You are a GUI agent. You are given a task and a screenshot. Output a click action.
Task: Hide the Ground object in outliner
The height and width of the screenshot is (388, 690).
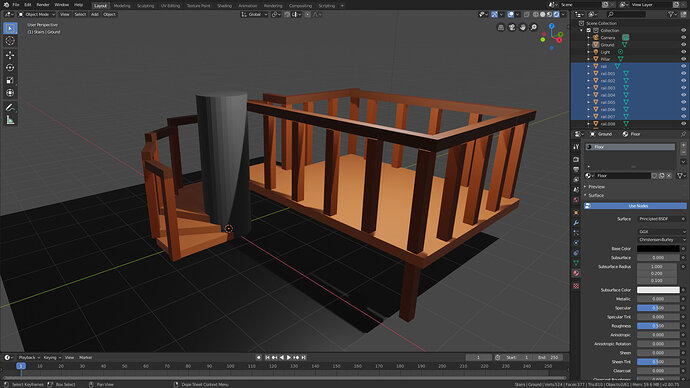tap(683, 44)
